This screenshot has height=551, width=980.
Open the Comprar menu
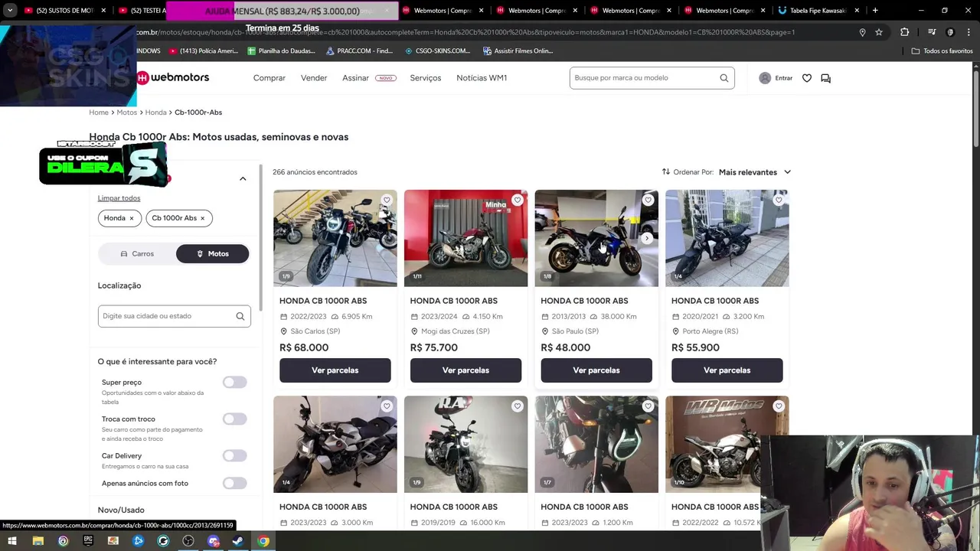coord(269,78)
